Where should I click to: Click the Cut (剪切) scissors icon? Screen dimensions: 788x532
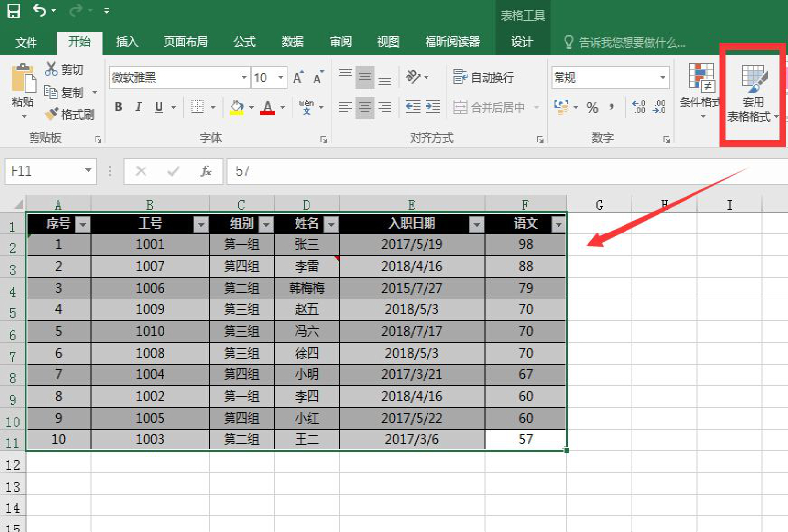click(x=51, y=69)
